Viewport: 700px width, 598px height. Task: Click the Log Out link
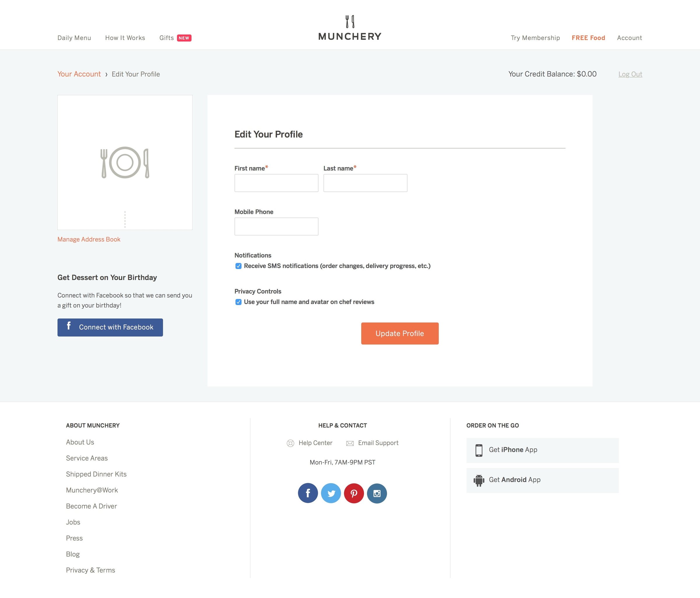[x=630, y=74]
